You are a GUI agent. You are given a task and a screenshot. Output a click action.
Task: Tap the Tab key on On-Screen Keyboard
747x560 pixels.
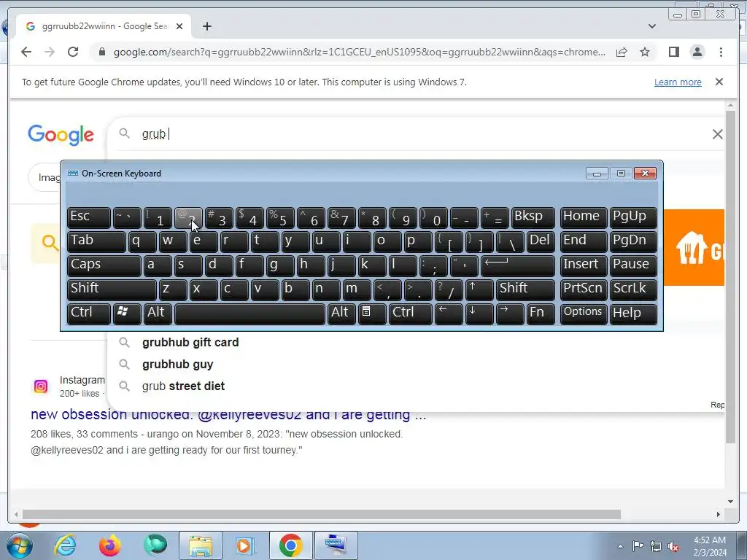pyautogui.click(x=96, y=241)
